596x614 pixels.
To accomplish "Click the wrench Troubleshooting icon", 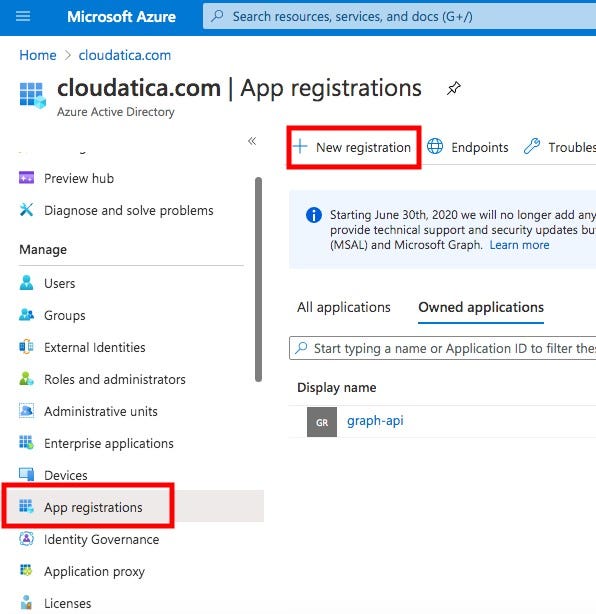I will pos(531,146).
